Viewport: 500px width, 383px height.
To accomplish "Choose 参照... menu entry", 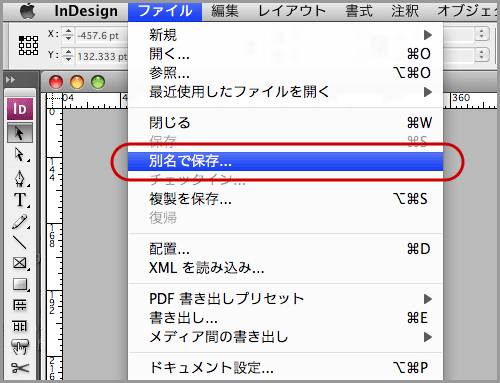I will (286, 73).
